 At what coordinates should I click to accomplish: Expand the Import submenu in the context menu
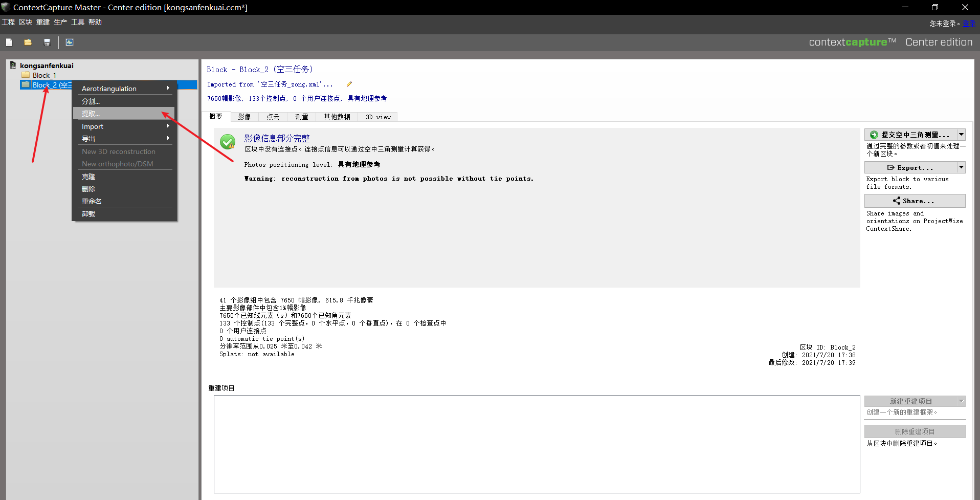pos(124,126)
